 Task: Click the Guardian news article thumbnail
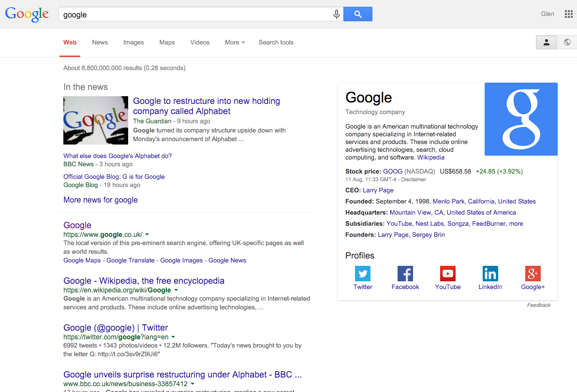pos(95,120)
